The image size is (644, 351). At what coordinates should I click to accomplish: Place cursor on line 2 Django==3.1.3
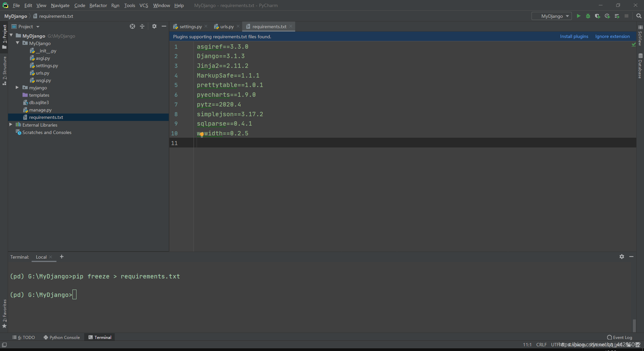coord(220,56)
